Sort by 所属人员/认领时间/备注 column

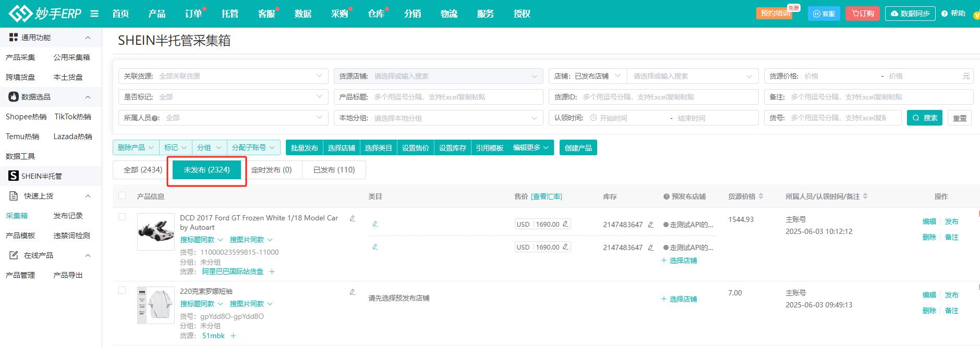tap(865, 196)
